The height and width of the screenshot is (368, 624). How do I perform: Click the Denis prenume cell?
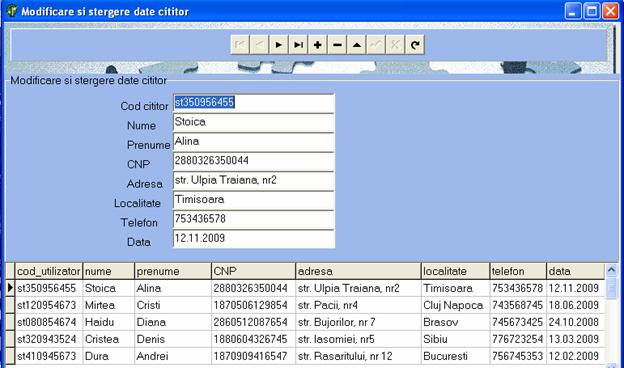pyautogui.click(x=173, y=339)
